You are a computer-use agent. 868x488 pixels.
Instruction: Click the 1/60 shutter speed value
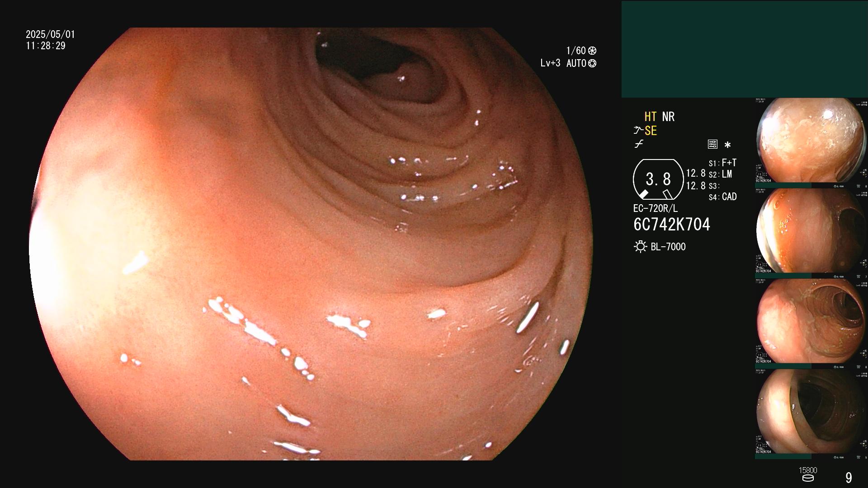click(576, 51)
